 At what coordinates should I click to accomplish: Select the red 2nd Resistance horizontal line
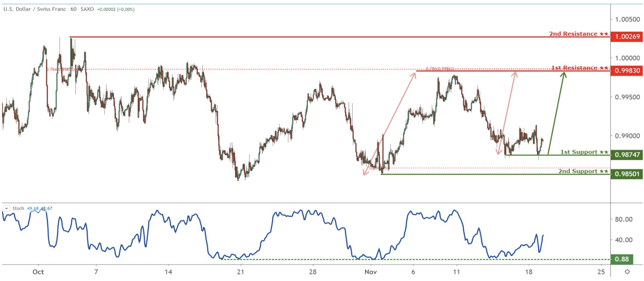[x=340, y=37]
